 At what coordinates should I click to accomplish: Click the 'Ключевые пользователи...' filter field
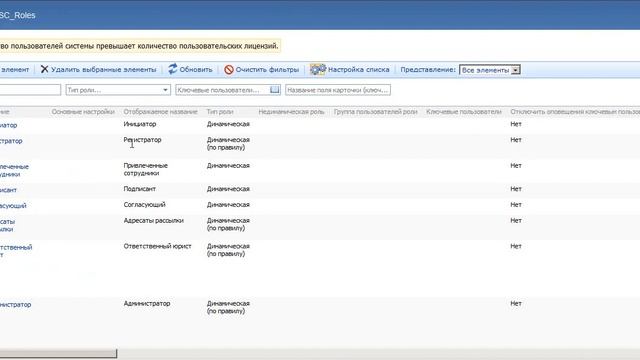[228, 90]
